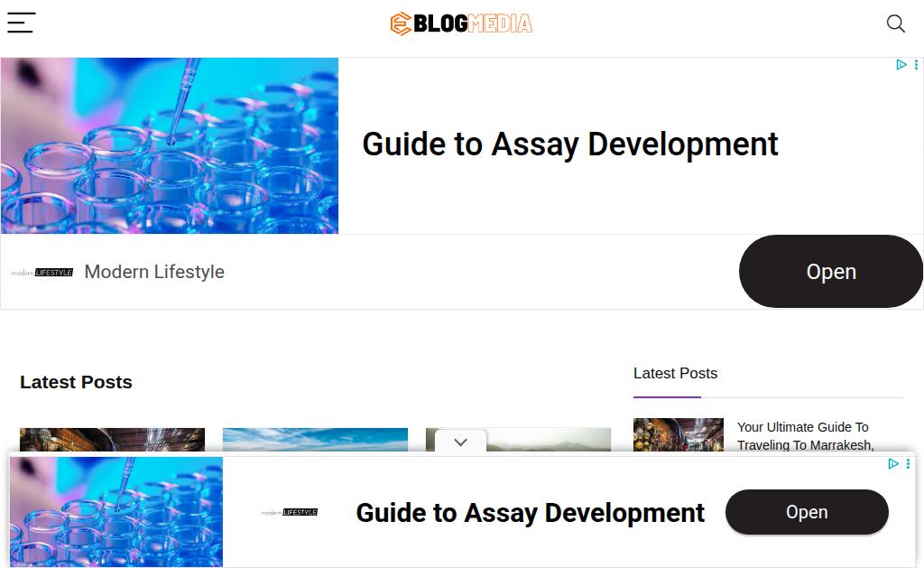Collapse the bottom sticky ad with the chevron
924x568 pixels.
click(460, 442)
